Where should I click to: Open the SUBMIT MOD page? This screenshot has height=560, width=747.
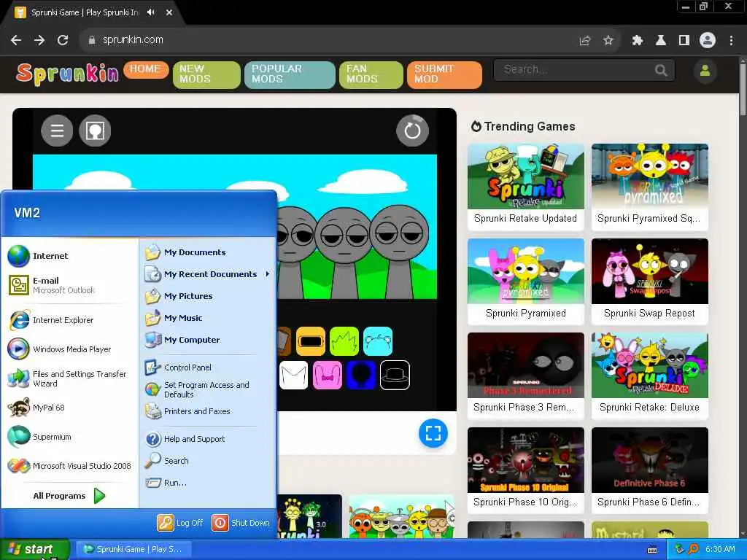[444, 75]
